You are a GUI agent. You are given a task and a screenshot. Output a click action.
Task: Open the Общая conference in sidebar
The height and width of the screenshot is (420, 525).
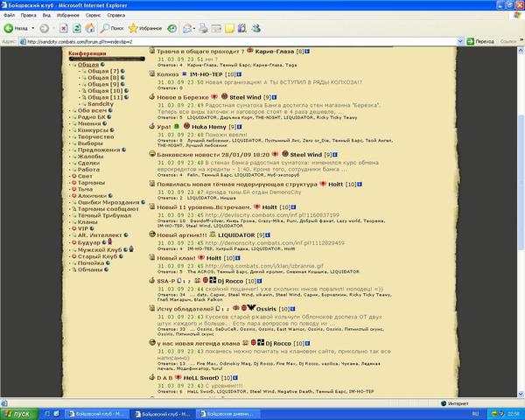[88, 65]
